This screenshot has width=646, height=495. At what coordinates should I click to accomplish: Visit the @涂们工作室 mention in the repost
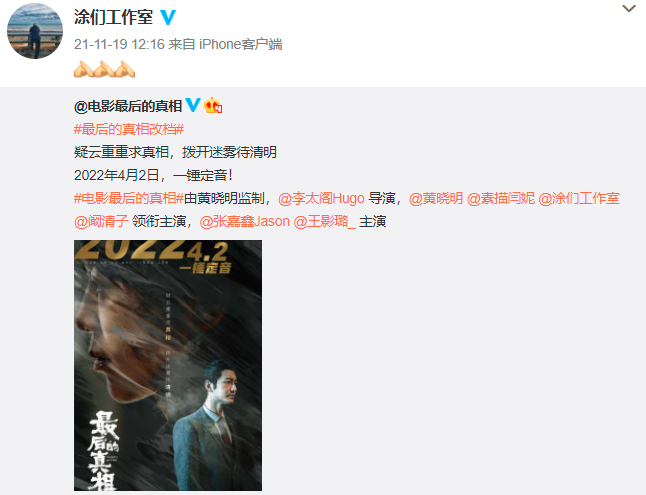pos(579,199)
